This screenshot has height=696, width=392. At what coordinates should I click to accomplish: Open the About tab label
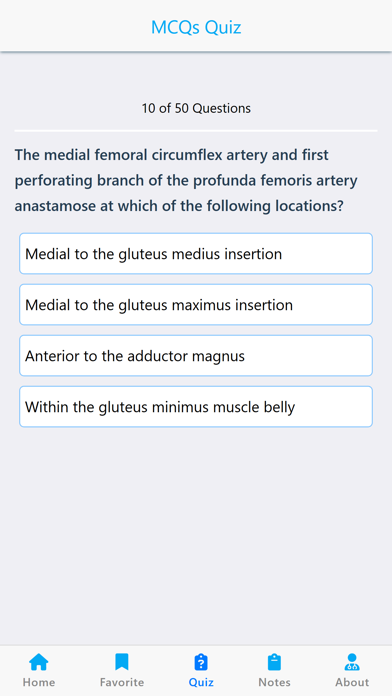[352, 682]
